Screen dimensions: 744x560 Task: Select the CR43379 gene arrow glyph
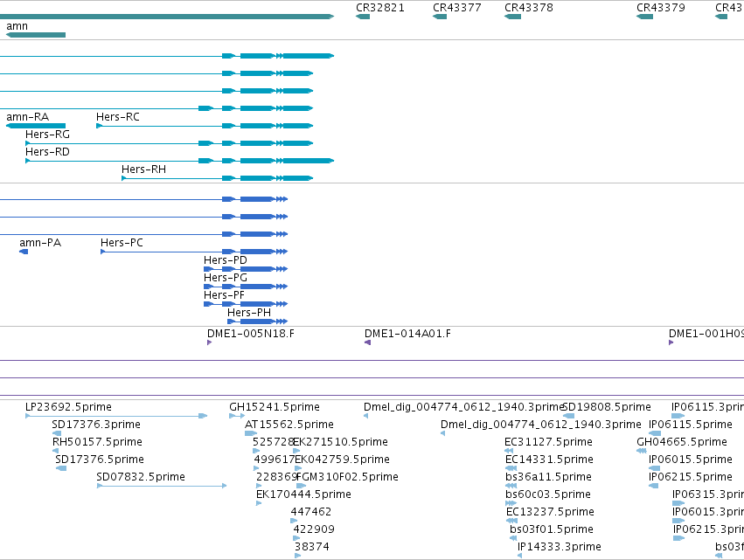[644, 17]
